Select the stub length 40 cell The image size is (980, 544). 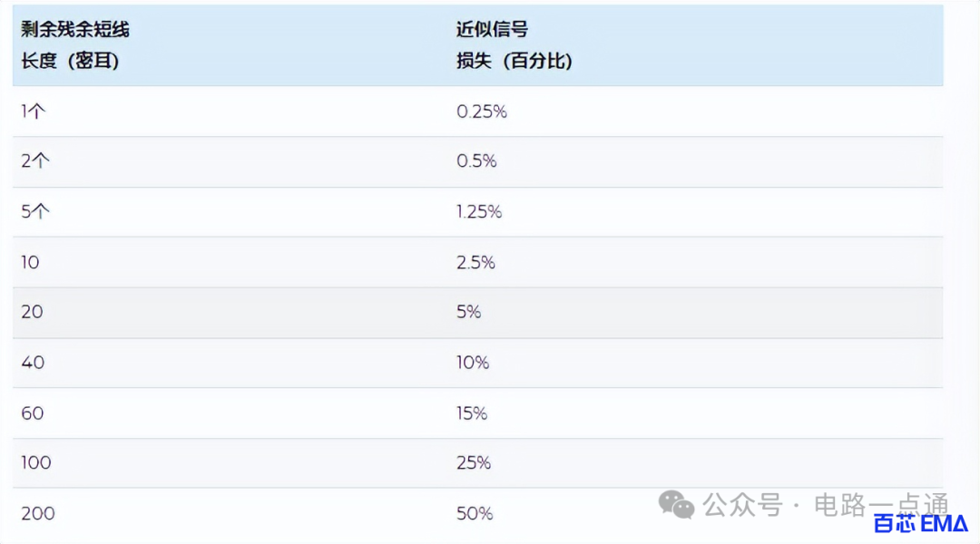click(x=33, y=363)
